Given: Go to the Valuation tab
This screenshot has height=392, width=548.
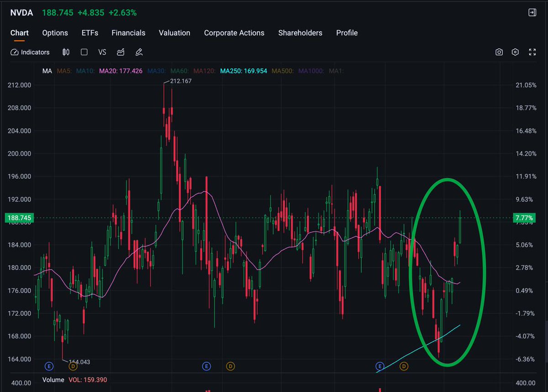Looking at the screenshot, I should pyautogui.click(x=174, y=33).
